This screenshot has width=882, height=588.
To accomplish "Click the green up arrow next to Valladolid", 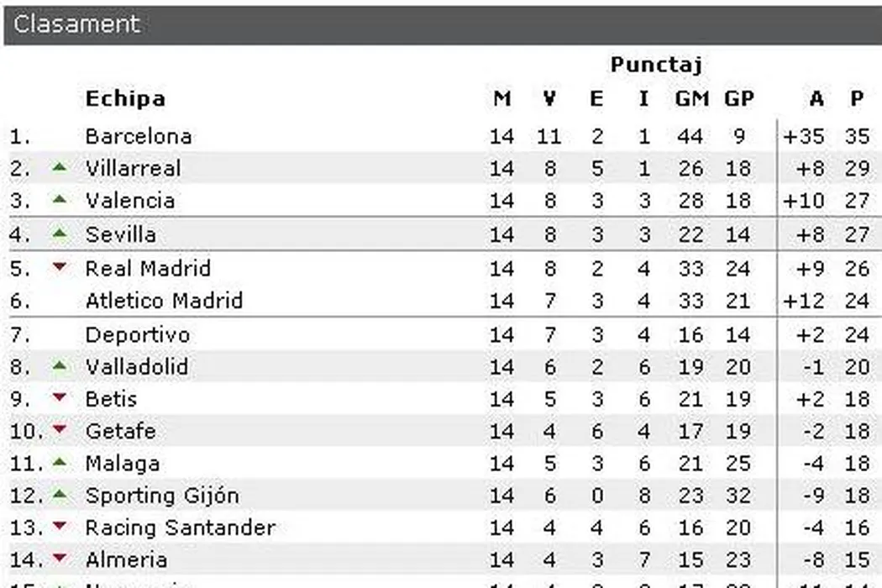I will [59, 366].
